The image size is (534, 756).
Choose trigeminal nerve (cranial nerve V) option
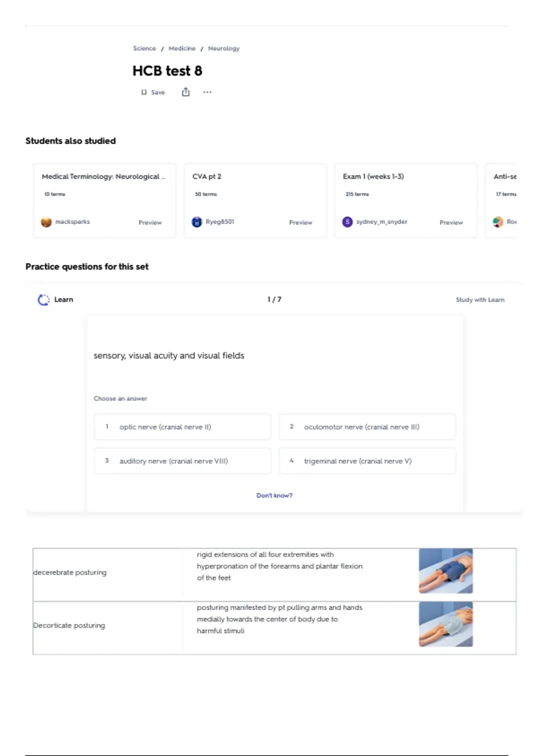click(x=367, y=461)
